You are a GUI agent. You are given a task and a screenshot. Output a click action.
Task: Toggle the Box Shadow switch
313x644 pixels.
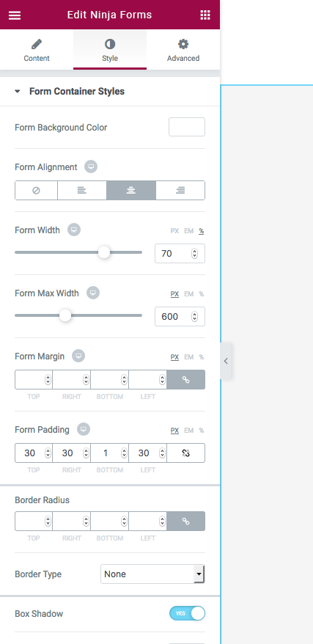click(x=187, y=613)
